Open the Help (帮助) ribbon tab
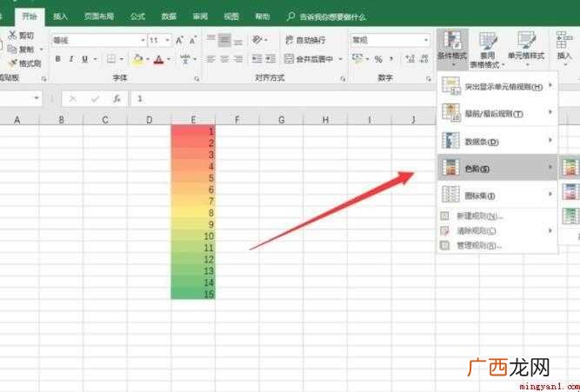The height and width of the screenshot is (392, 580). pos(263,17)
